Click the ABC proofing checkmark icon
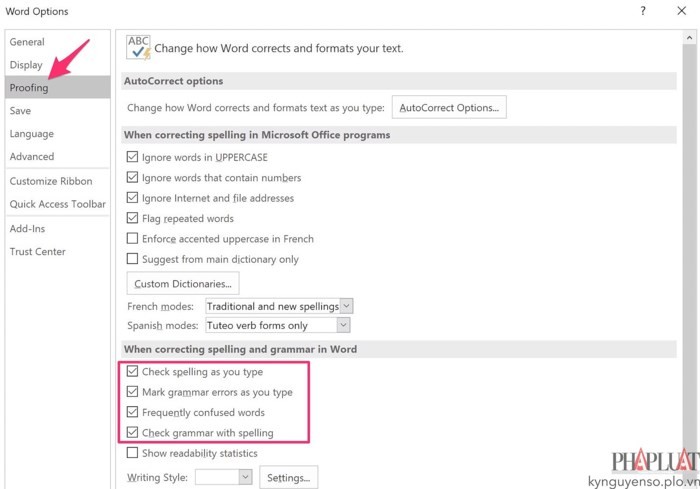Image resolution: width=700 pixels, height=489 pixels. pyautogui.click(x=138, y=47)
